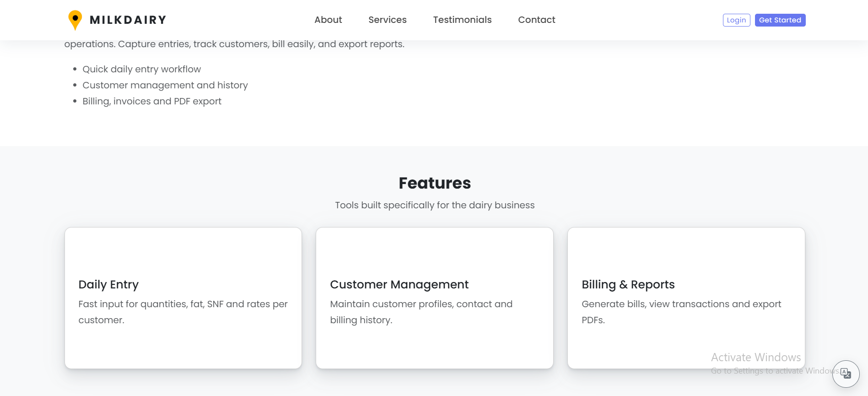This screenshot has width=868, height=396.
Task: Click the Customer Management card heading
Action: 399,284
